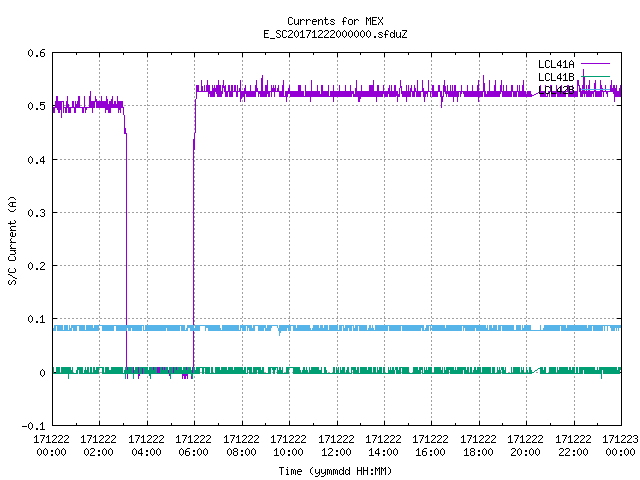Click the y-axis tick value 0.6
Viewport: 640px width, 480px height.
tap(36, 53)
